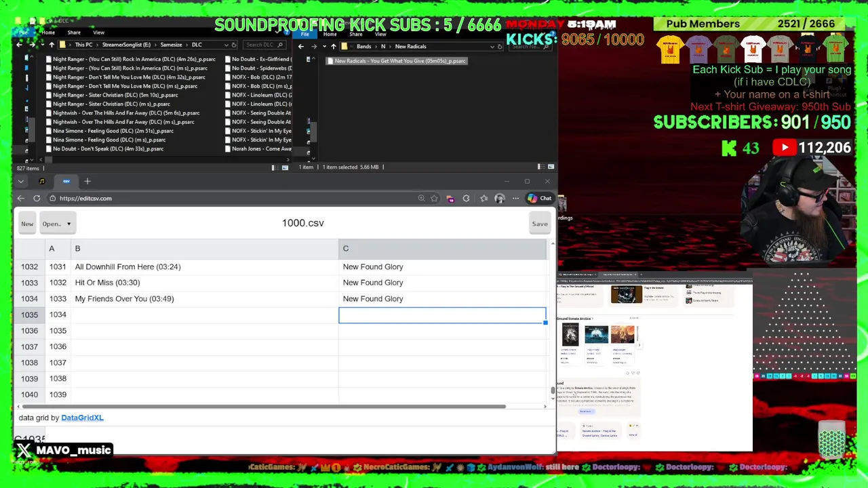Select the csv browser tab

(x=66, y=182)
